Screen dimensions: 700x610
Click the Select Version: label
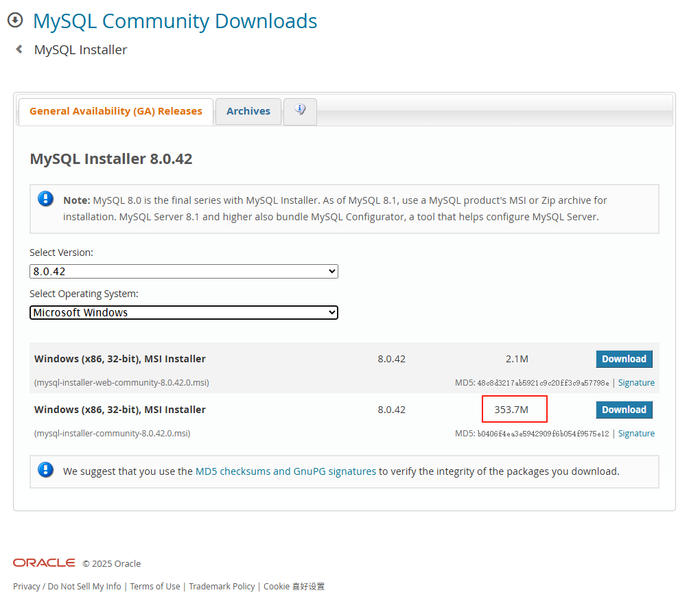(x=61, y=253)
